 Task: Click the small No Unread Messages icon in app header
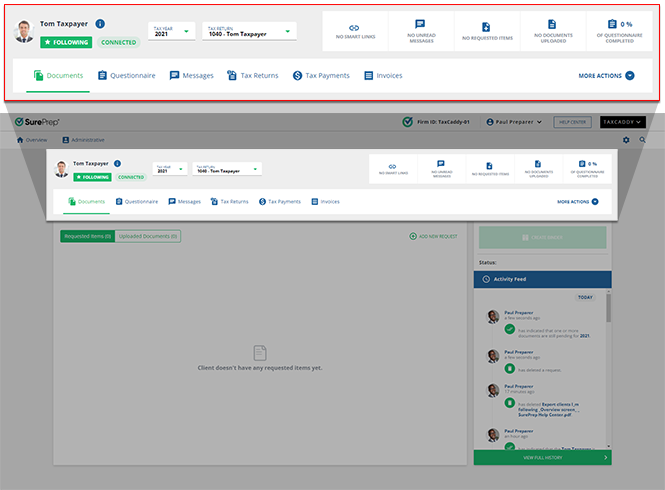441,163
